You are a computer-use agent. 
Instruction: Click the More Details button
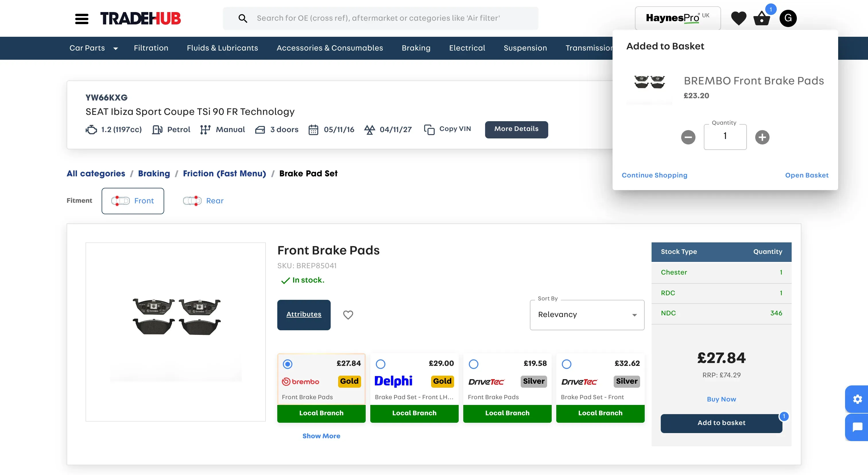click(x=516, y=130)
